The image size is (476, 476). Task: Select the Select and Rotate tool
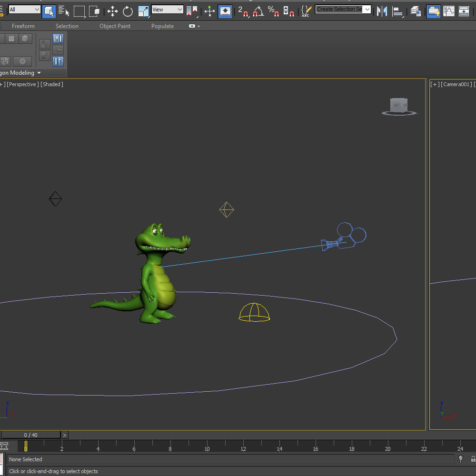coord(128,11)
